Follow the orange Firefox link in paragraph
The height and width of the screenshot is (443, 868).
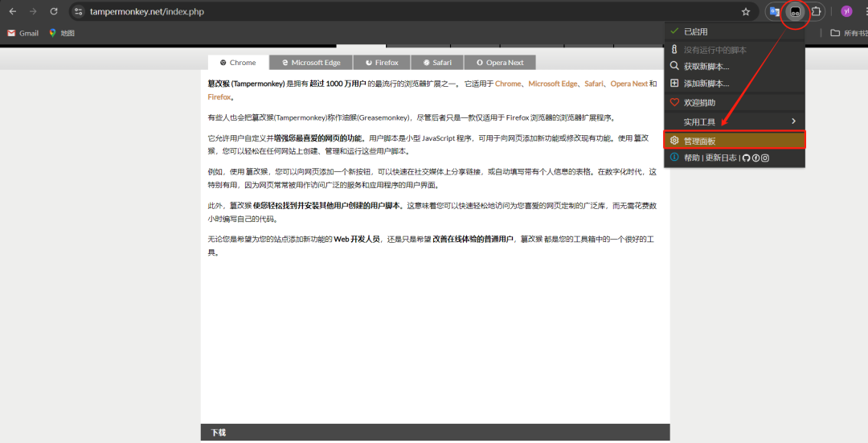[x=219, y=97]
